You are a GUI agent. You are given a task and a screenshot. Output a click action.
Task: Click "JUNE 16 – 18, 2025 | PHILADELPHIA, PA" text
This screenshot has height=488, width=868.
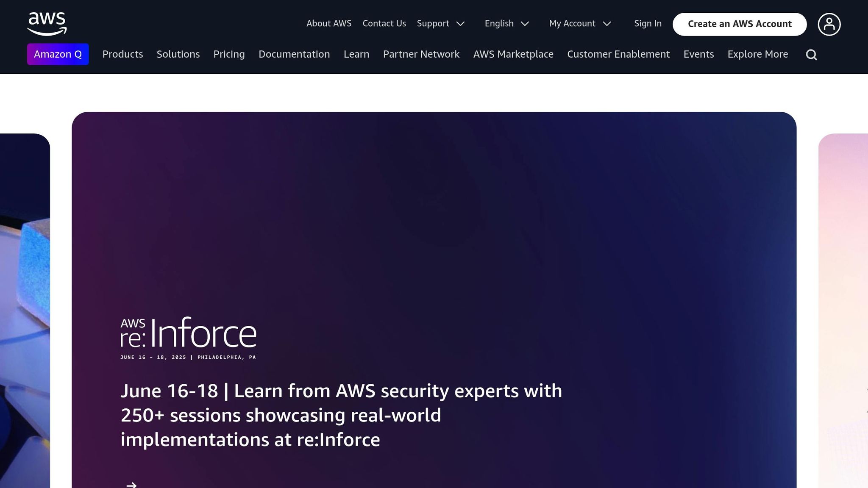tap(188, 357)
